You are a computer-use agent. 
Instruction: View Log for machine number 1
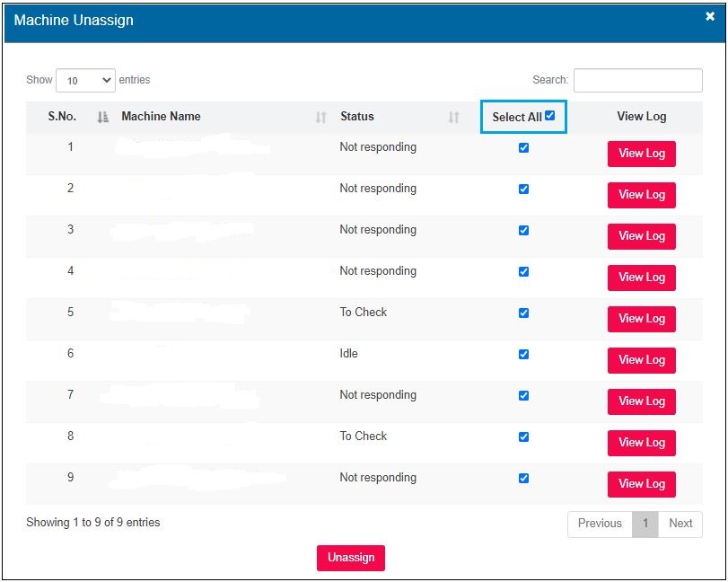(641, 154)
